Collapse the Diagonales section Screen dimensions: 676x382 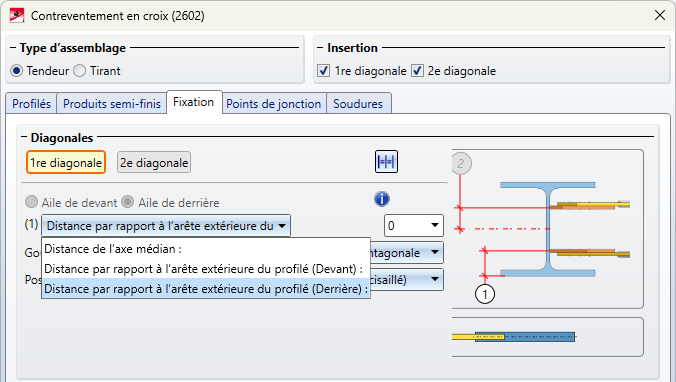click(x=24, y=137)
